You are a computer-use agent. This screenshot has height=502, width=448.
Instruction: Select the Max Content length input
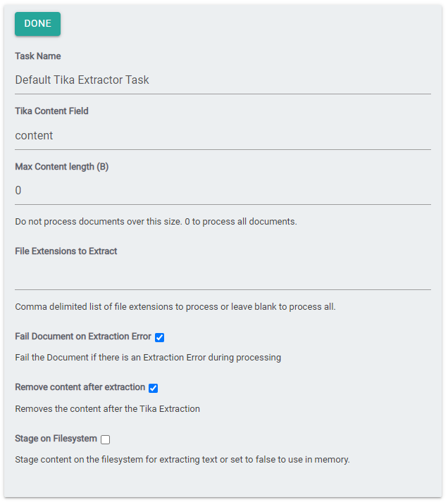(223, 191)
